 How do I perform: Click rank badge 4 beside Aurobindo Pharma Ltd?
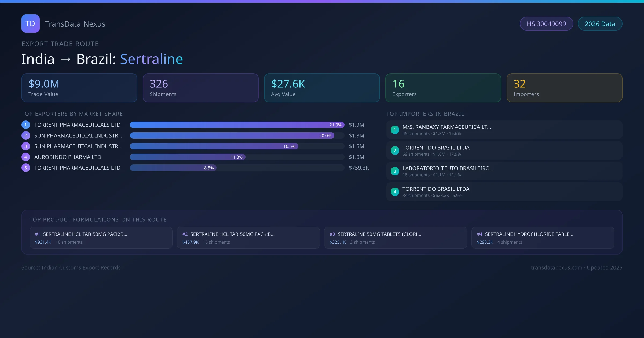coord(25,157)
